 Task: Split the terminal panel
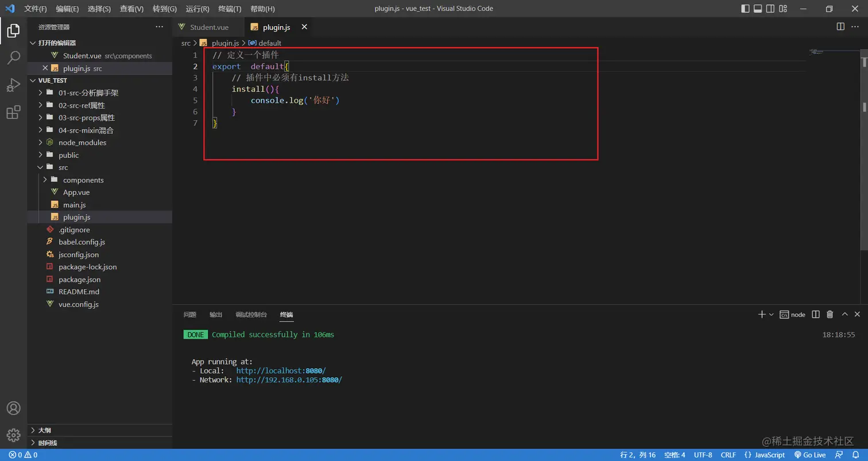[816, 314]
